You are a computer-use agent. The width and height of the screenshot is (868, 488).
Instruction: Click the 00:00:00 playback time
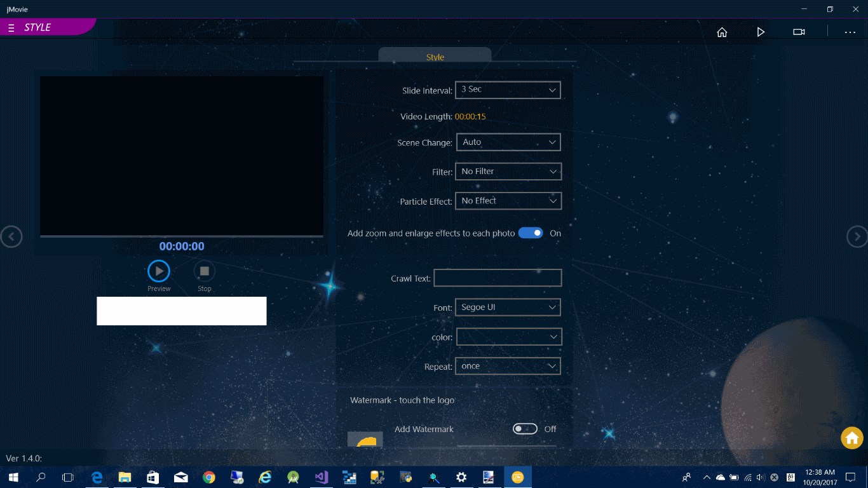182,247
